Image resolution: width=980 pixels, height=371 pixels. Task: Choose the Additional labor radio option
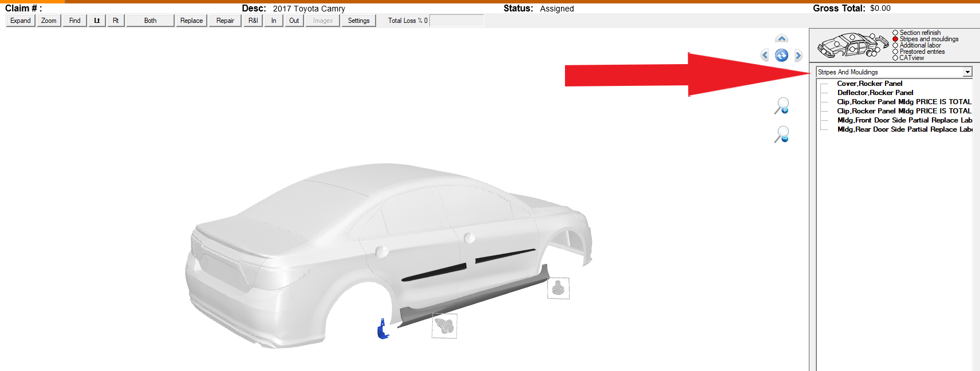point(895,45)
